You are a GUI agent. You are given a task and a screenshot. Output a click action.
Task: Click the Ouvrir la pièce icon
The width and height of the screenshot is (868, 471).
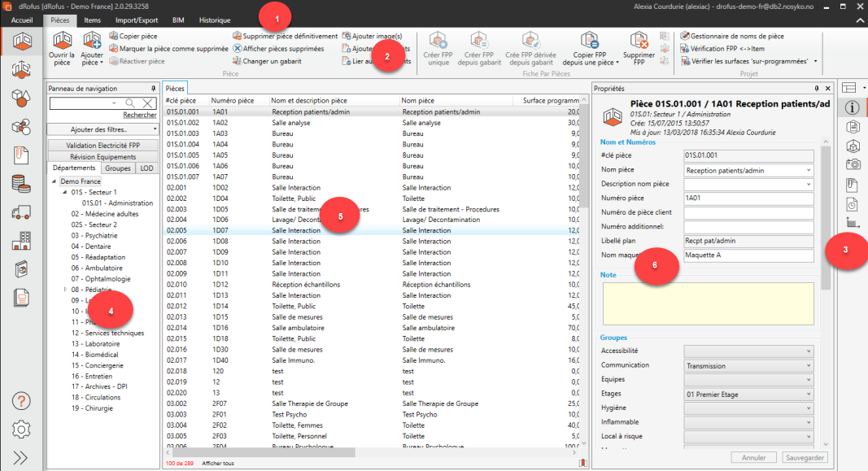click(x=63, y=41)
